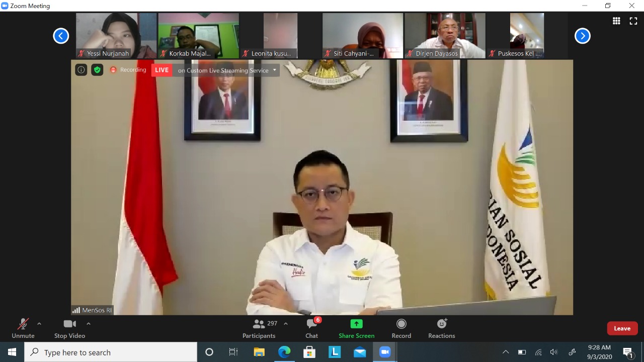Select the Dirjen Dayasos participant video
The image size is (644, 362).
(x=445, y=35)
